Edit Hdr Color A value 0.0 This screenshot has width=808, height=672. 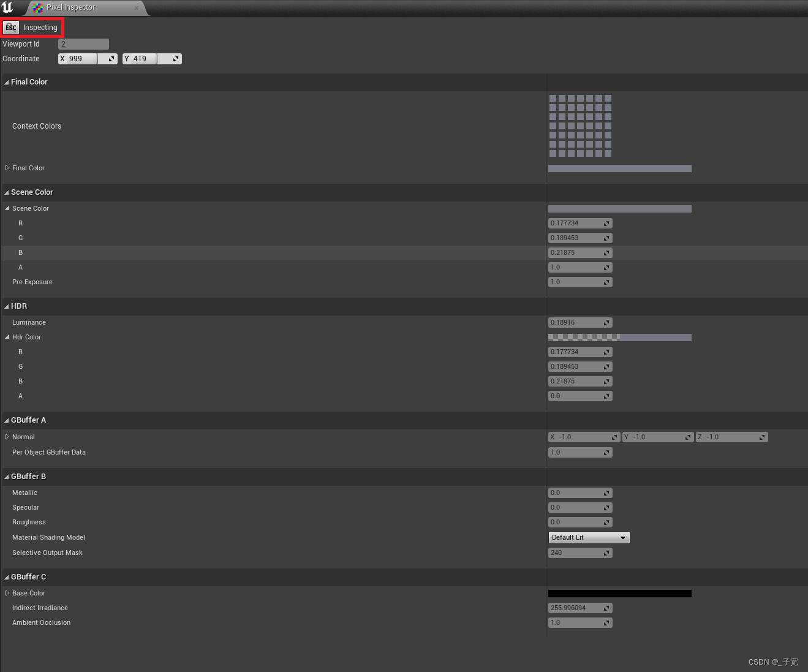point(580,396)
